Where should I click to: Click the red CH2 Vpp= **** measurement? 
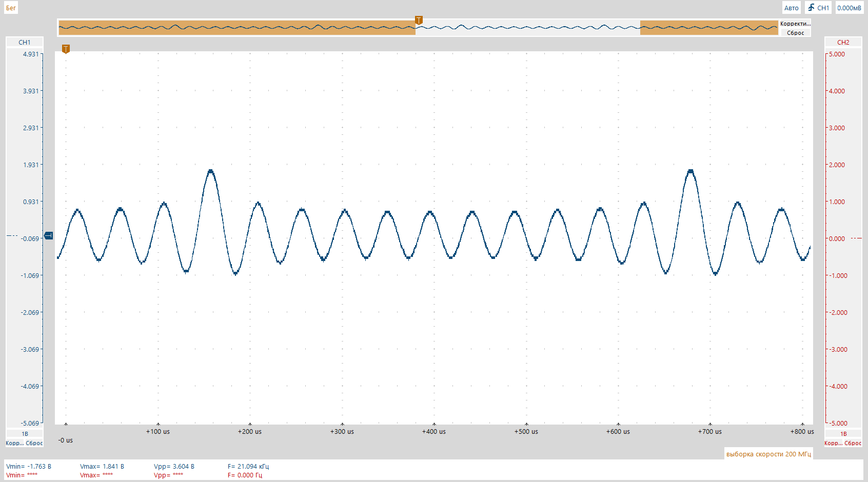click(x=168, y=475)
